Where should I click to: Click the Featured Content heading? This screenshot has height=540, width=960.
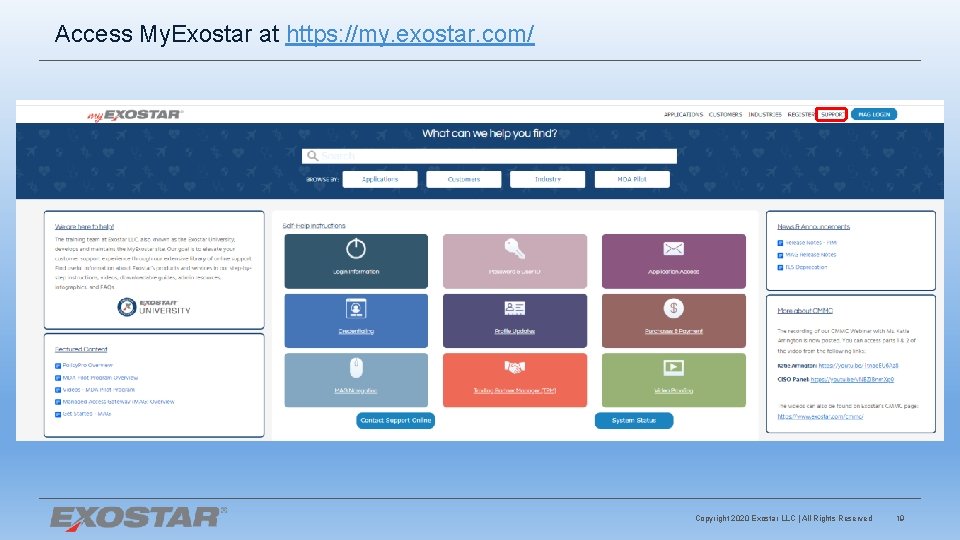click(x=81, y=350)
